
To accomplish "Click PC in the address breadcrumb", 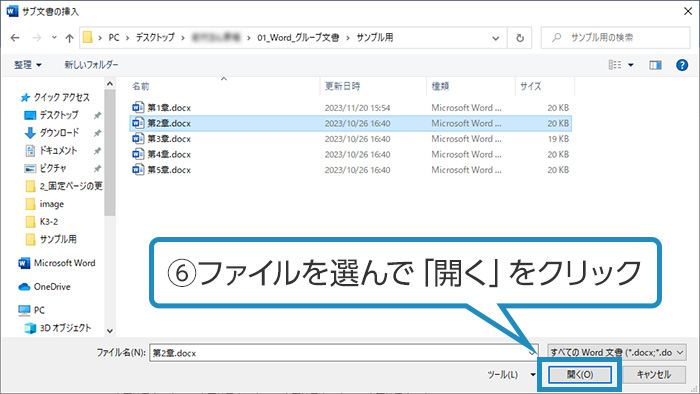I will [x=114, y=38].
